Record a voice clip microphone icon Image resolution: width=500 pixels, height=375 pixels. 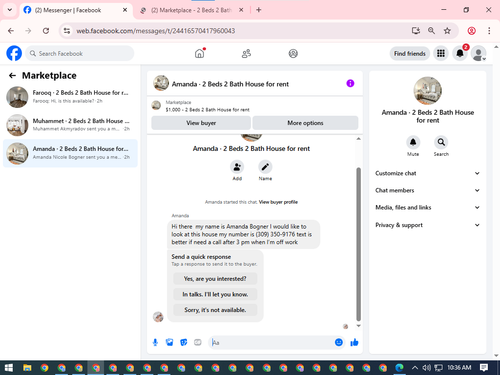click(155, 342)
